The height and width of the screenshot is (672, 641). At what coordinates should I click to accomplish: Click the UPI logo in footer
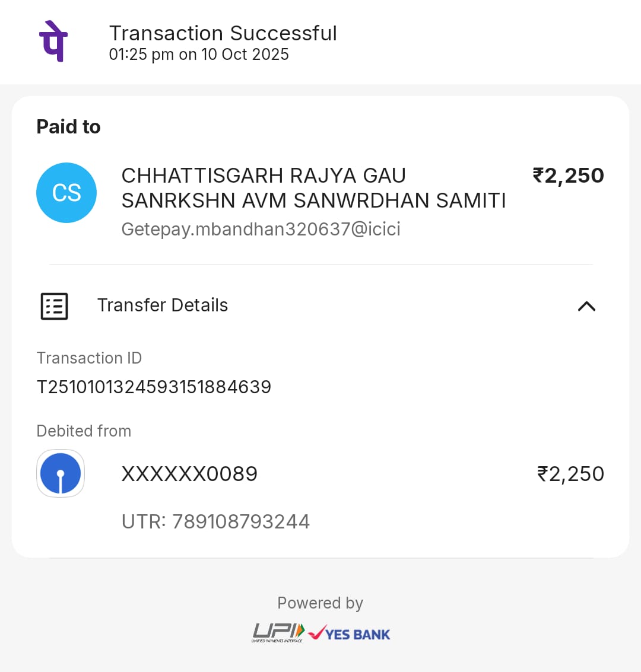pos(278,632)
